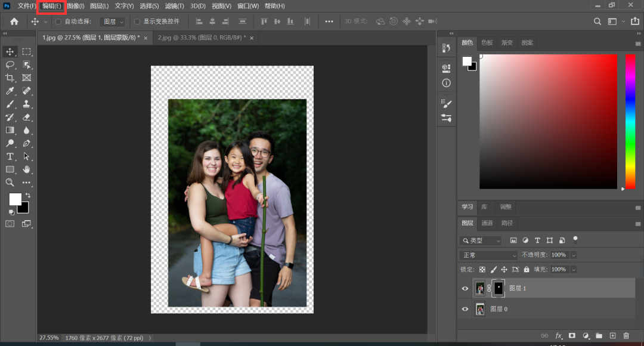Open the 图层 auto-select dropdown

point(112,21)
